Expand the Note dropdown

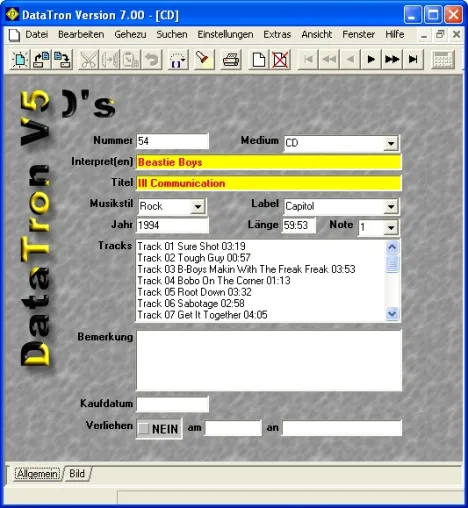click(391, 228)
